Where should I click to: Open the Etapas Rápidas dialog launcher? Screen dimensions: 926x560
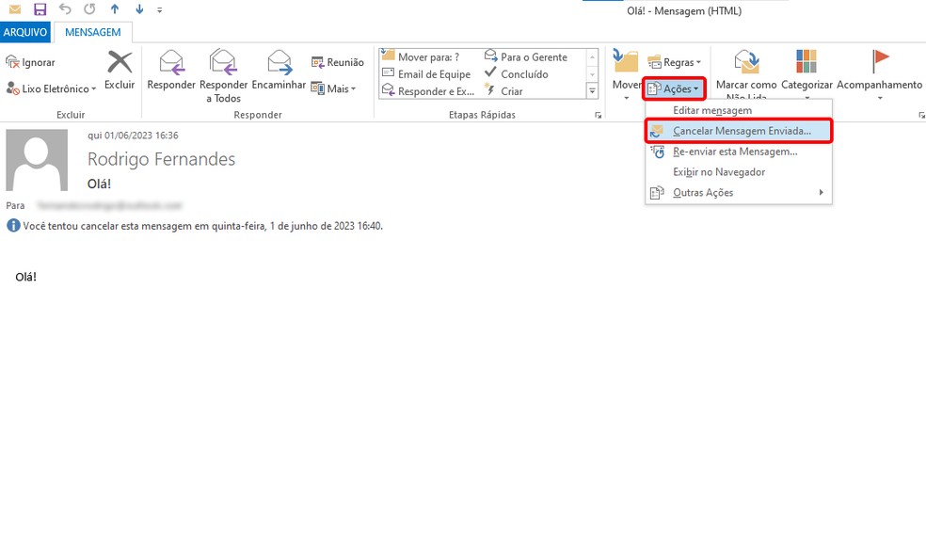(x=598, y=114)
